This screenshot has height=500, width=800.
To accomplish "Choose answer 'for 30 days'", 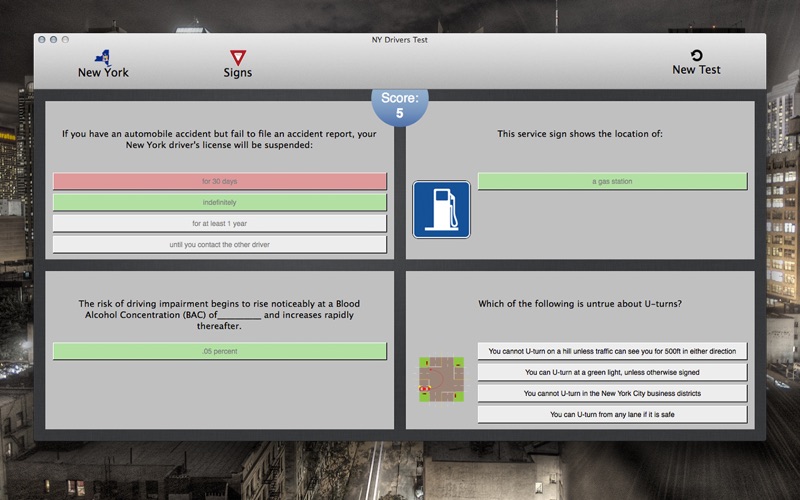I will pyautogui.click(x=219, y=181).
